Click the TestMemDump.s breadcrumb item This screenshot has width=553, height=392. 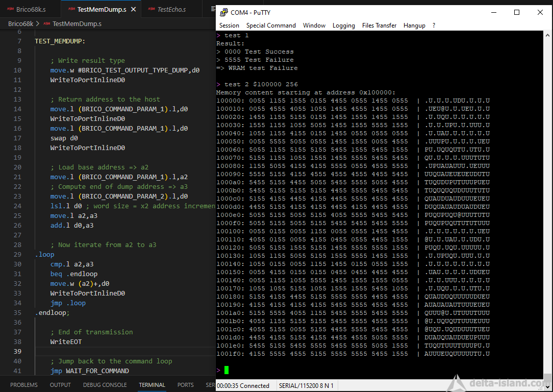[x=77, y=23]
